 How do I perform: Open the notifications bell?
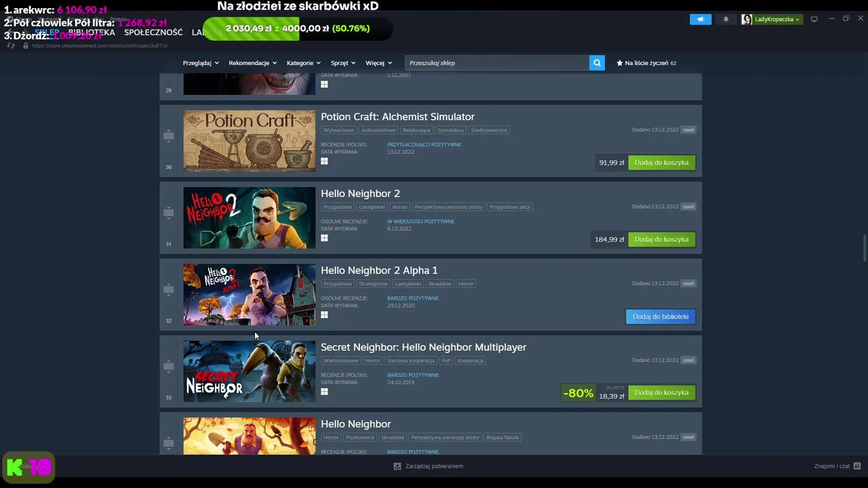coord(726,19)
